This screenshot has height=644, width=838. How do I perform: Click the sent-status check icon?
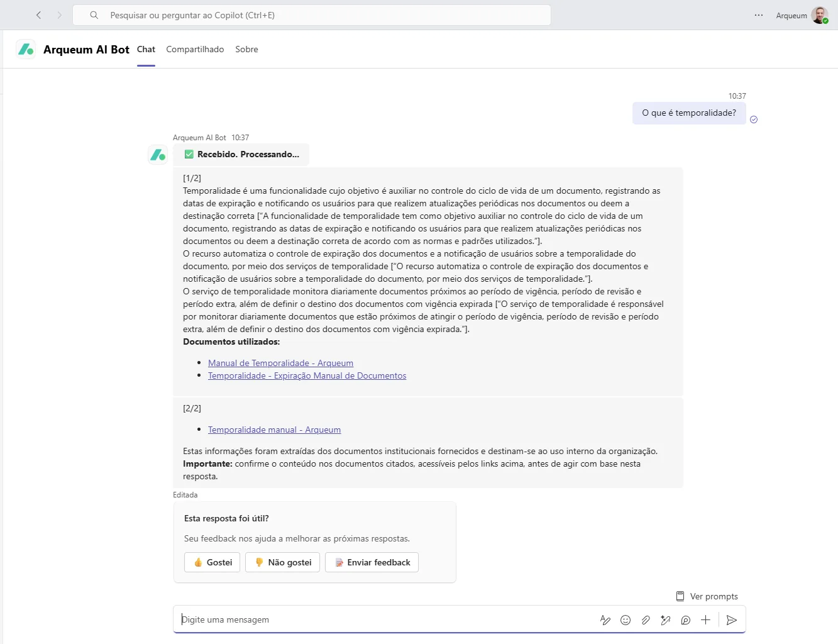[x=754, y=119]
